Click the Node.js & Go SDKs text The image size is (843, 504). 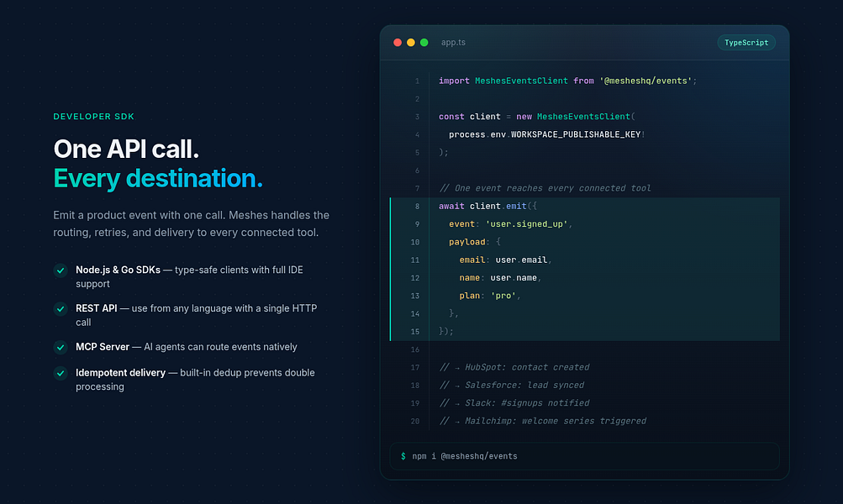(118, 270)
